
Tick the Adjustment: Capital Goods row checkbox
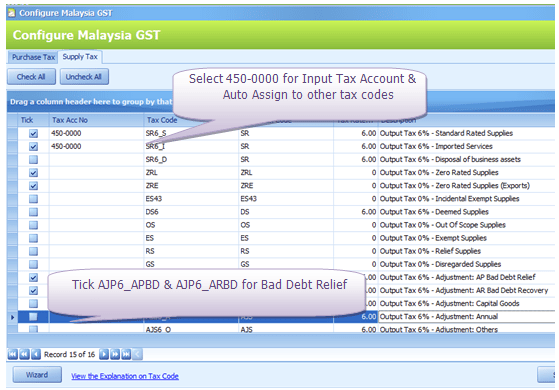[x=33, y=303]
